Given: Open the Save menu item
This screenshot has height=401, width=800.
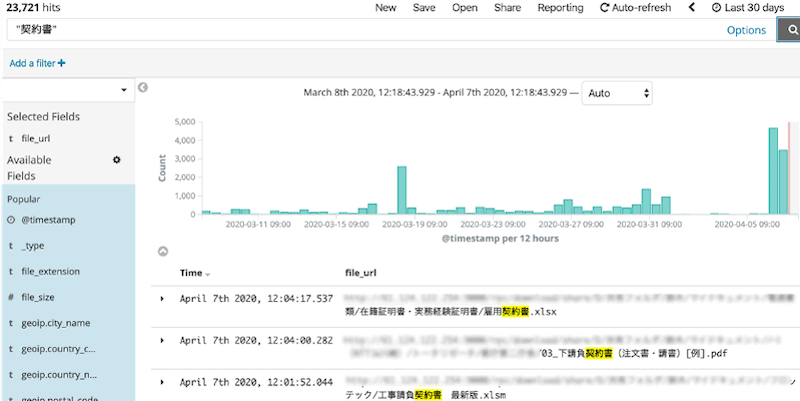Looking at the screenshot, I should pyautogui.click(x=424, y=8).
